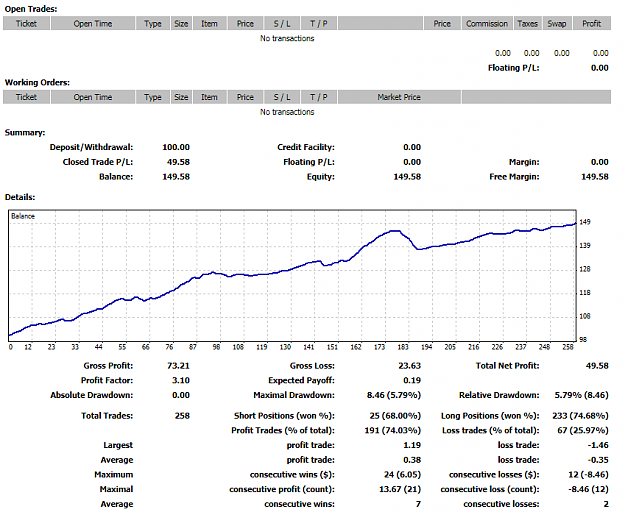Click the Open Time header in Open Trades
Viewport: 625px width, 512px height.
pos(93,24)
